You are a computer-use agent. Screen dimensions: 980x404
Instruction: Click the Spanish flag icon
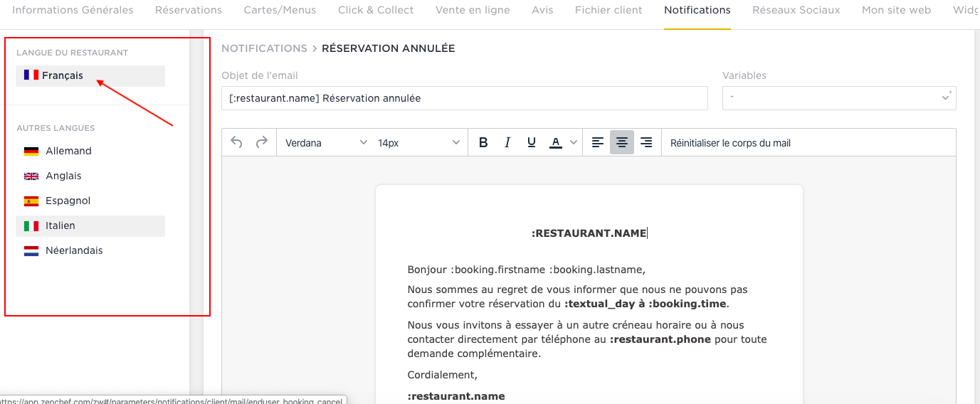click(31, 201)
